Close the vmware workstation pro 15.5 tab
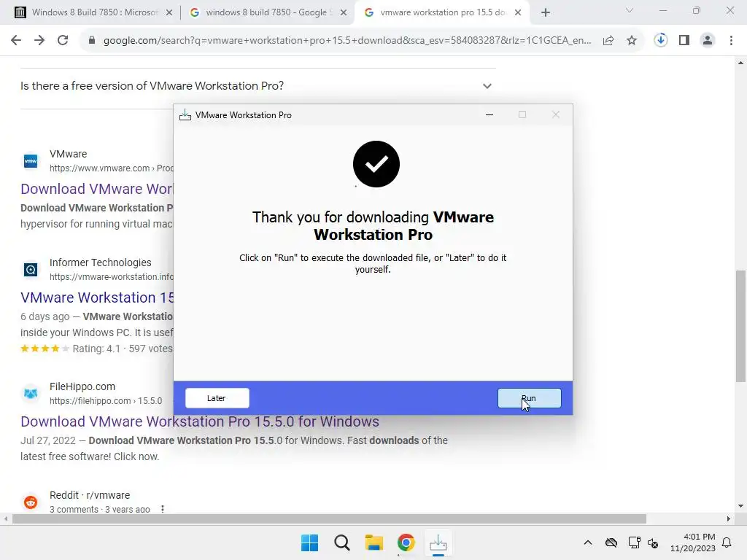 519,13
